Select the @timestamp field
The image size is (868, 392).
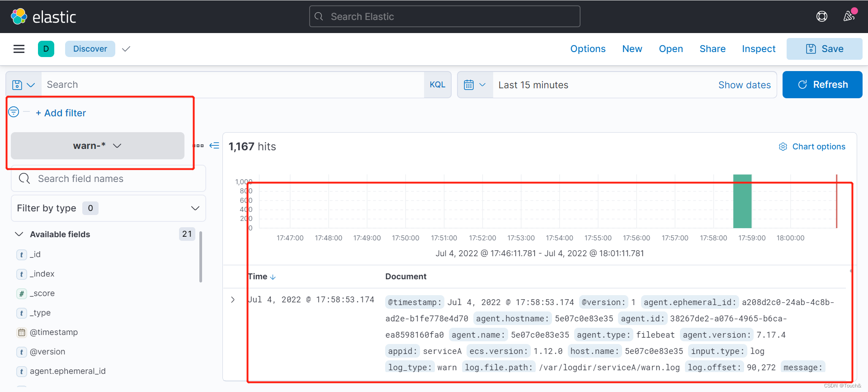(54, 332)
